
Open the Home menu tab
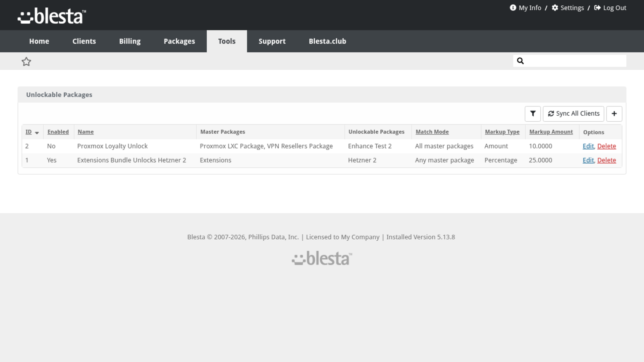coord(39,41)
